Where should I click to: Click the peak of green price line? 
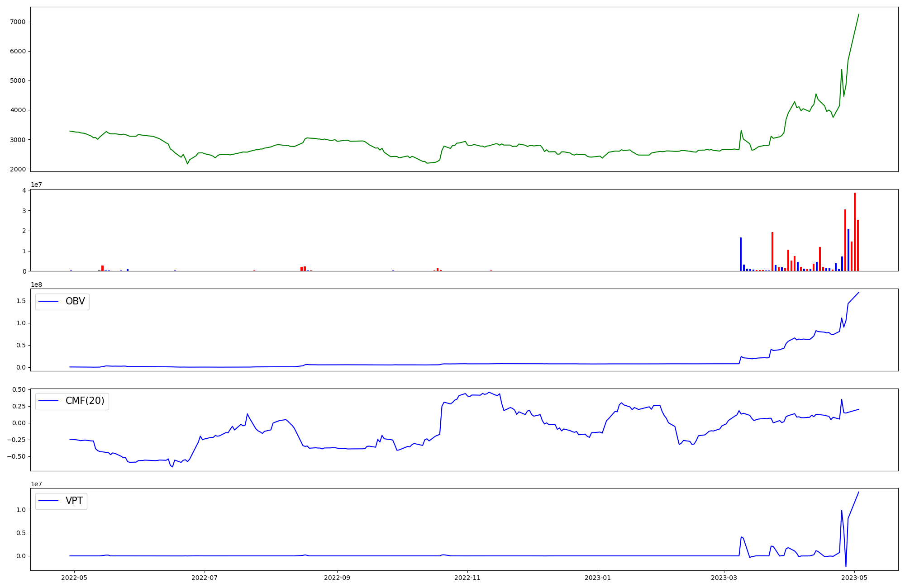click(x=858, y=14)
